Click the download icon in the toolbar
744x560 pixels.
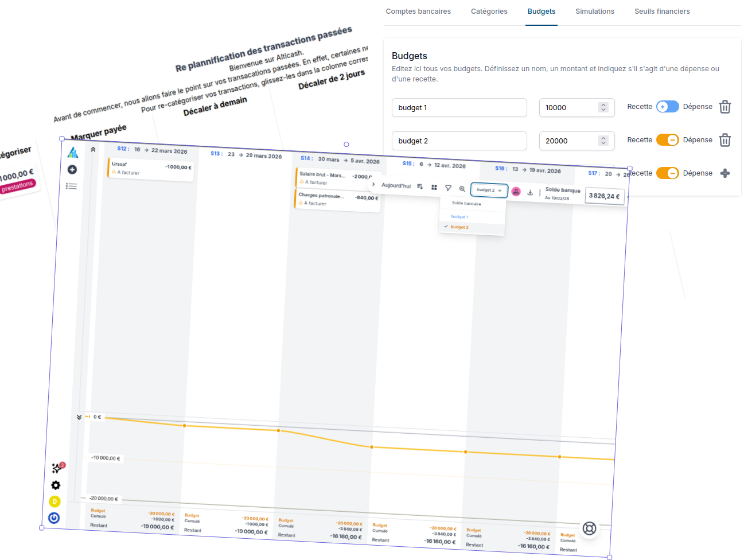(530, 193)
